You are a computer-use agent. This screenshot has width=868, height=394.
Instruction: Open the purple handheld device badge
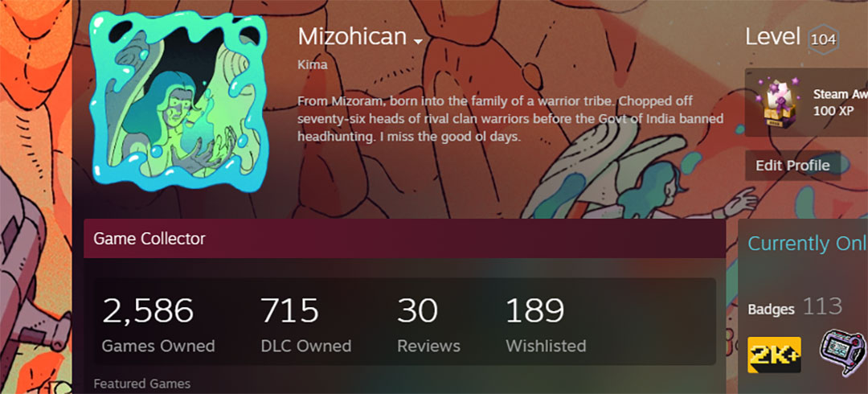point(843,351)
